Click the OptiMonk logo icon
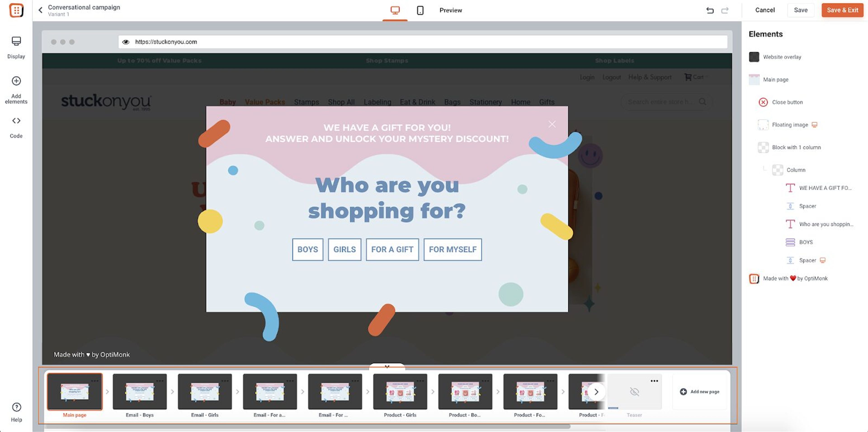868x432 pixels. [16, 10]
